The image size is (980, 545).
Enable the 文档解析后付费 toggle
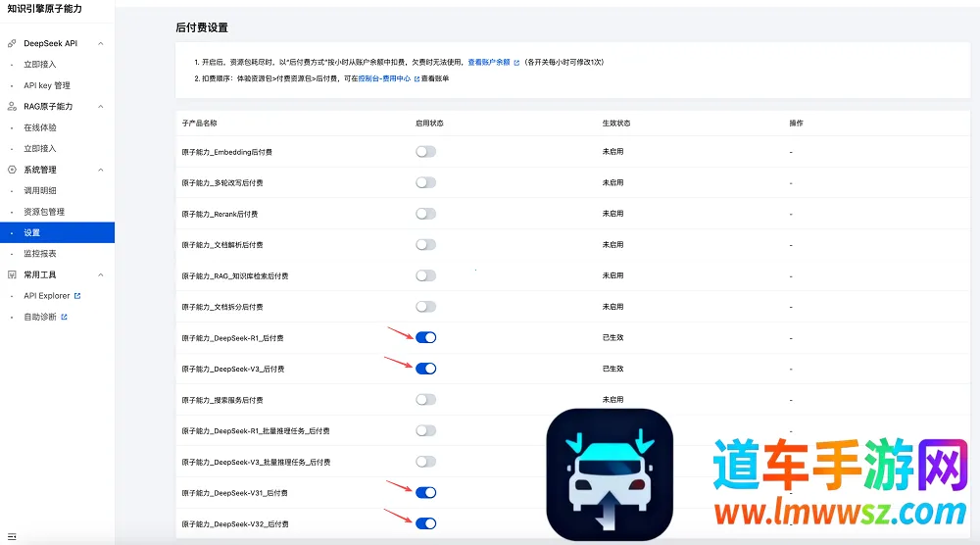click(425, 245)
